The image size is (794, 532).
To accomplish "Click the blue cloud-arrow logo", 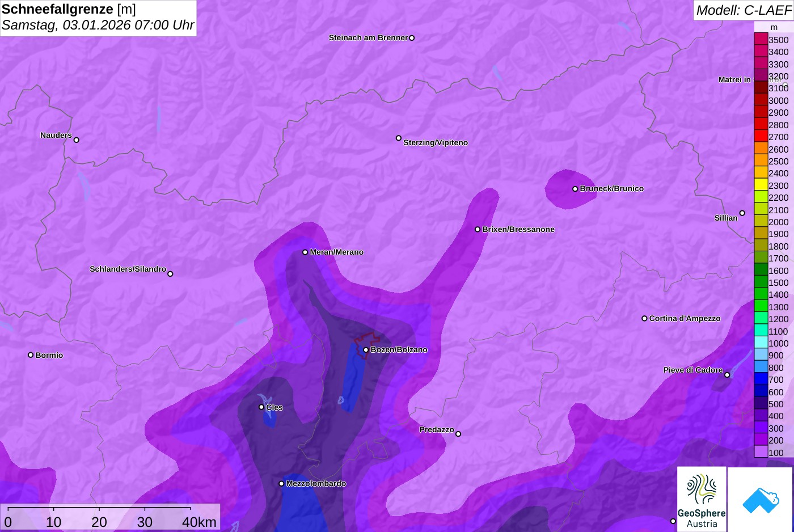I will point(761,499).
